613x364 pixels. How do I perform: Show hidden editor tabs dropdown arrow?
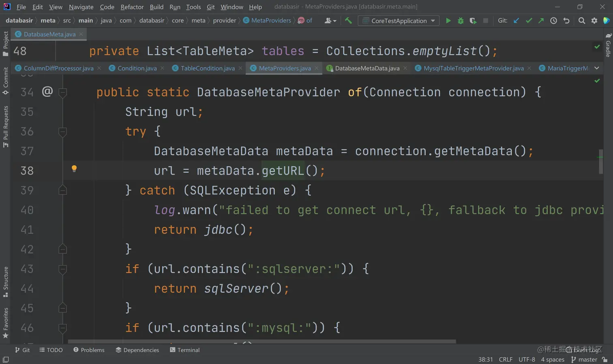click(597, 68)
